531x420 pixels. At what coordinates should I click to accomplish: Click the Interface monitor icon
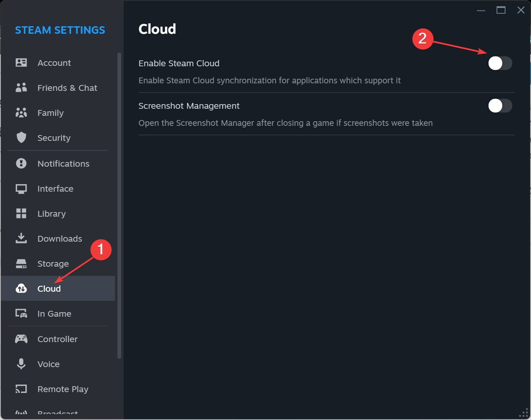21,188
